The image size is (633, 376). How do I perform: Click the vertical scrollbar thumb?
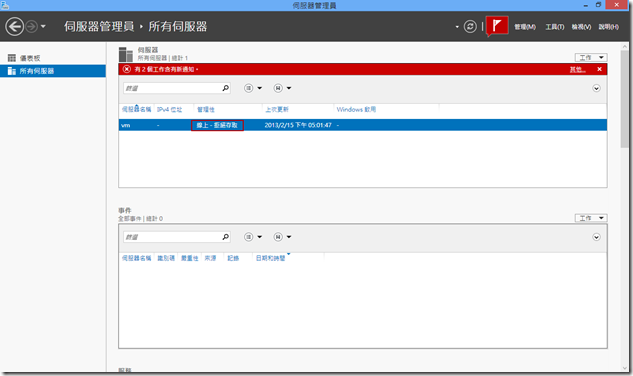pyautogui.click(x=625, y=99)
